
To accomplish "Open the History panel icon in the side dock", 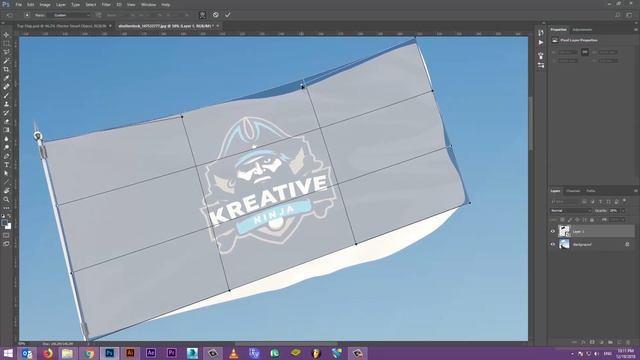I will coord(541,33).
